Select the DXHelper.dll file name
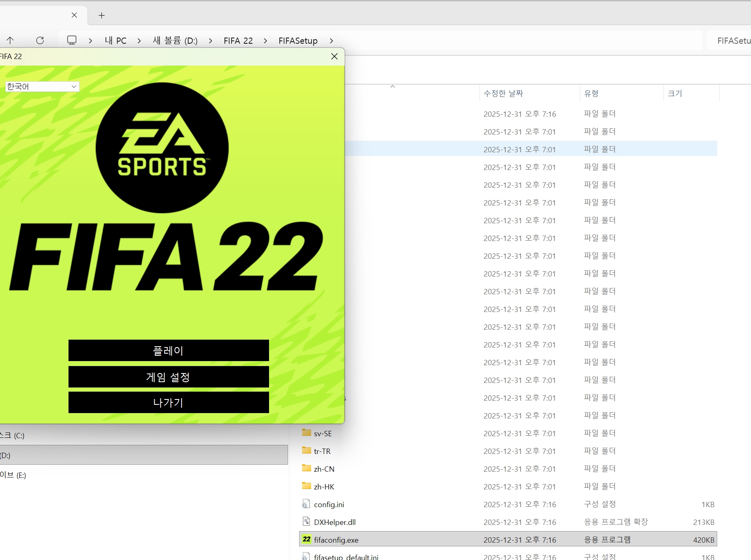This screenshot has height=560, width=751. 335,522
